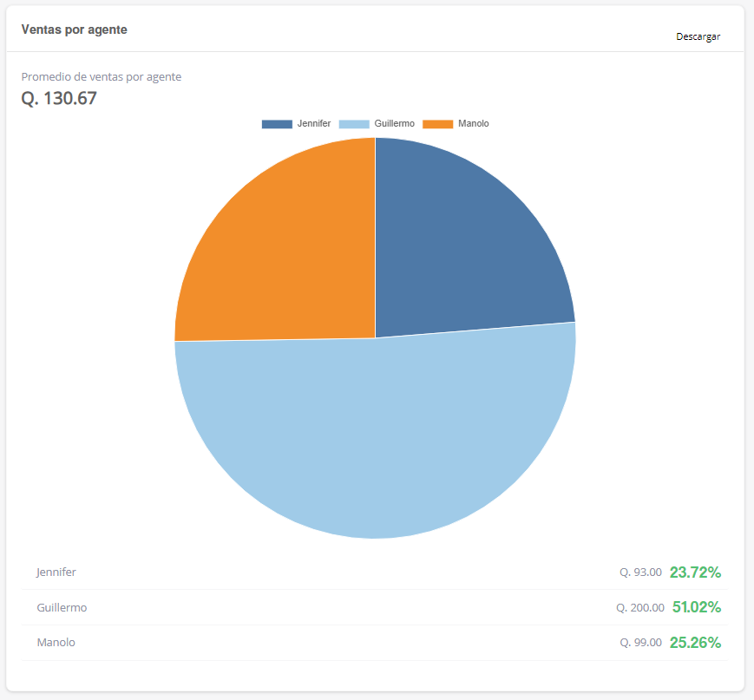Screen dimensions: 754x700
Task: Click the Q. 99.00 sales amount
Action: tap(640, 643)
